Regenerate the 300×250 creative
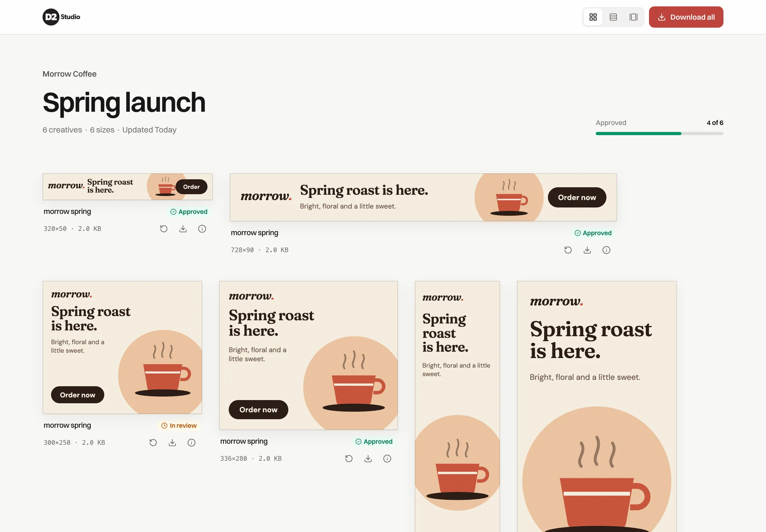 [153, 443]
